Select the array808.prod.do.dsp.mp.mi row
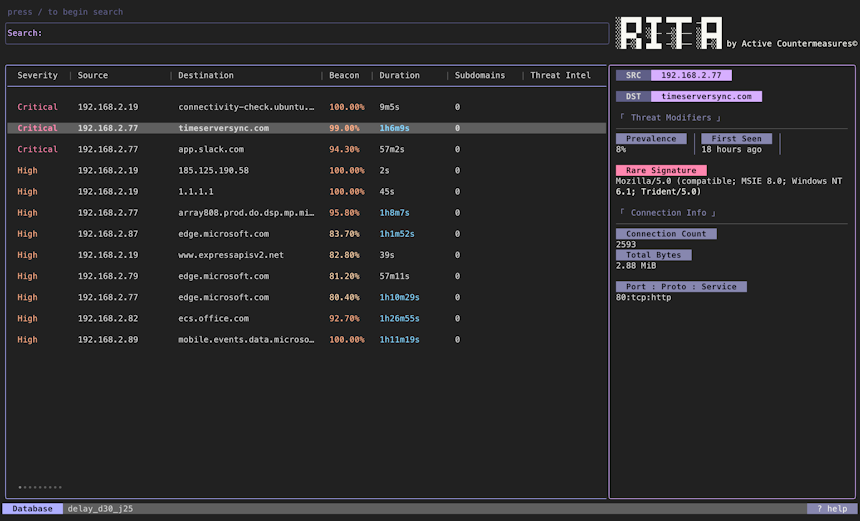 tap(307, 213)
